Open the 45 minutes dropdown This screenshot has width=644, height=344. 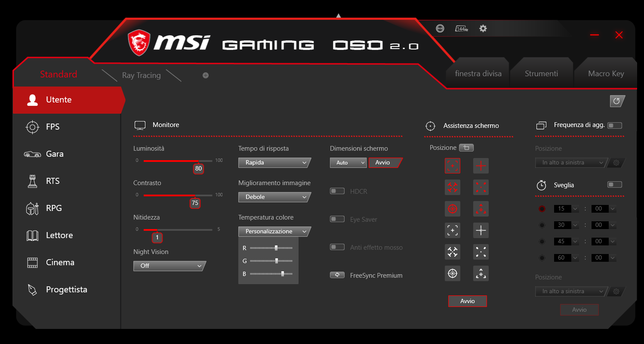click(x=567, y=242)
